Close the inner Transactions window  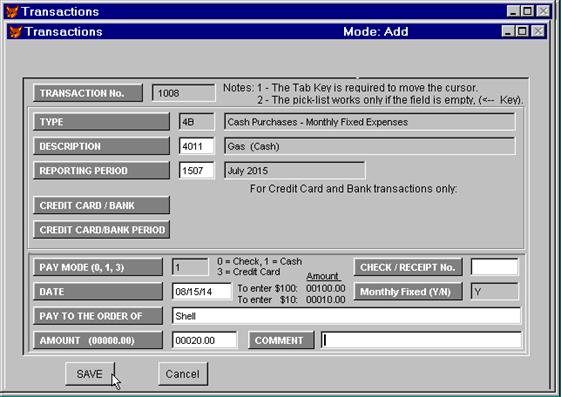coord(538,31)
